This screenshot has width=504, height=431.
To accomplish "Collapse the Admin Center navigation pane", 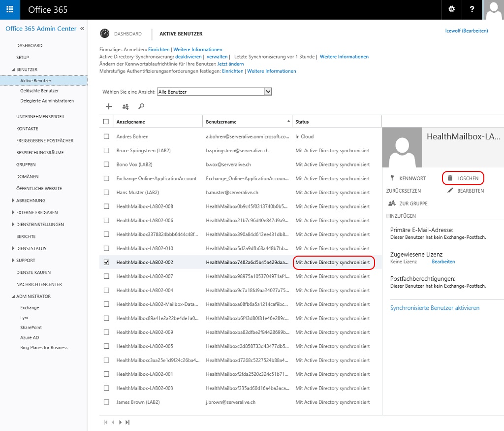I will [82, 29].
